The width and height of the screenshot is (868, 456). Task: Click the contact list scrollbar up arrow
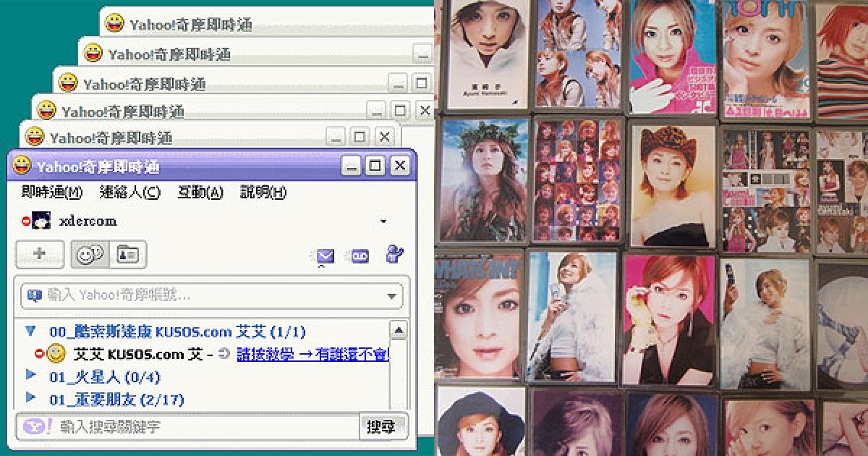coord(399,331)
